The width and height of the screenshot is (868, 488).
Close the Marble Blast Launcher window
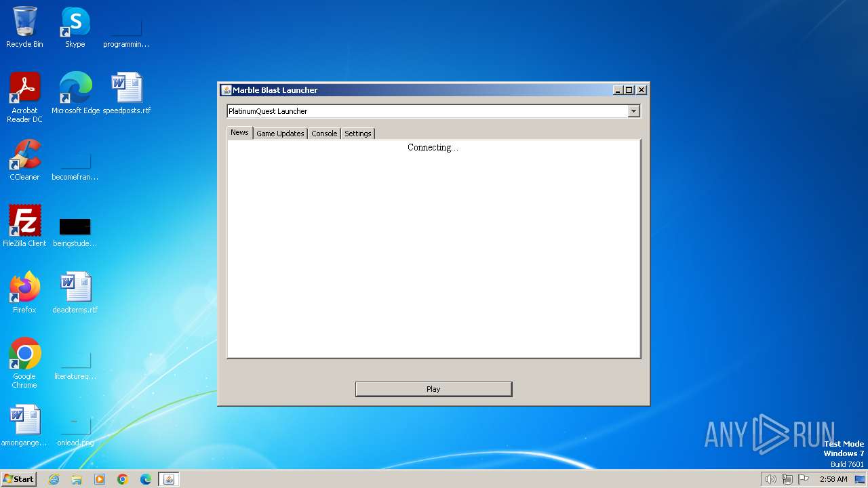(642, 90)
